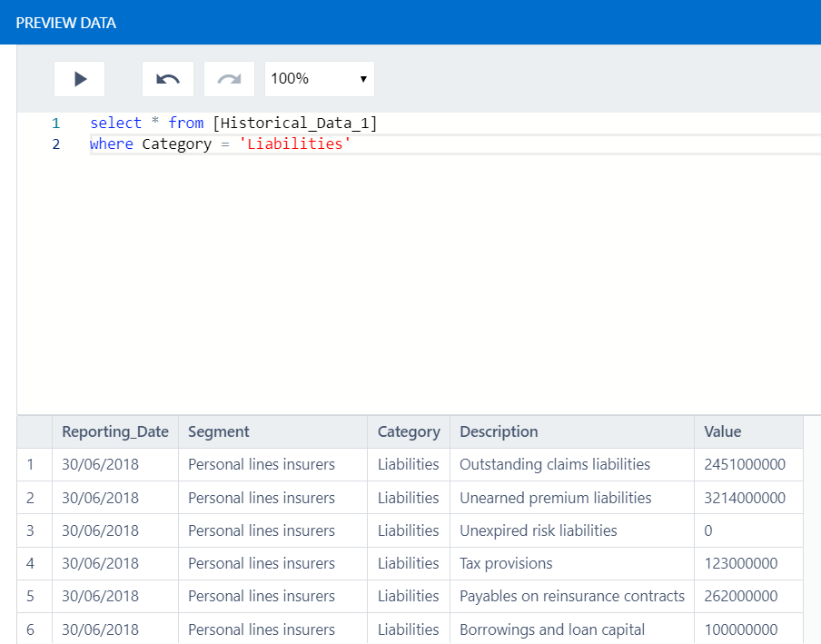Select the Category column header
Screen dimensions: 821x644
pyautogui.click(x=409, y=431)
